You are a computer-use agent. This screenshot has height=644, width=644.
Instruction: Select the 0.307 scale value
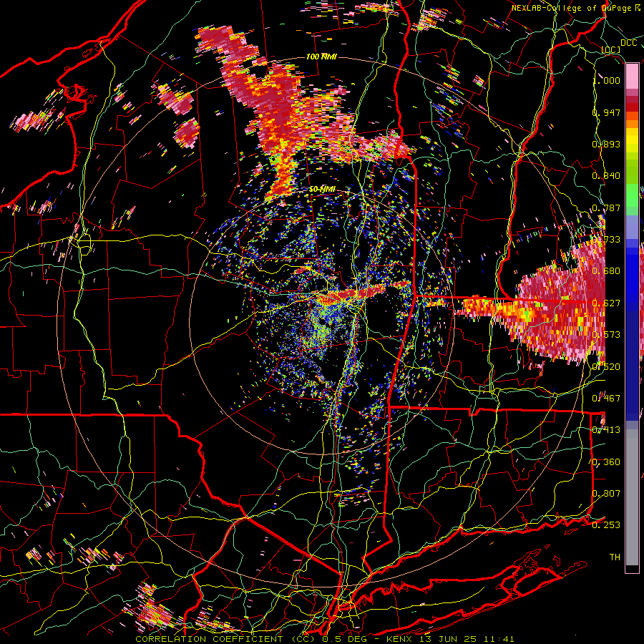coord(607,494)
